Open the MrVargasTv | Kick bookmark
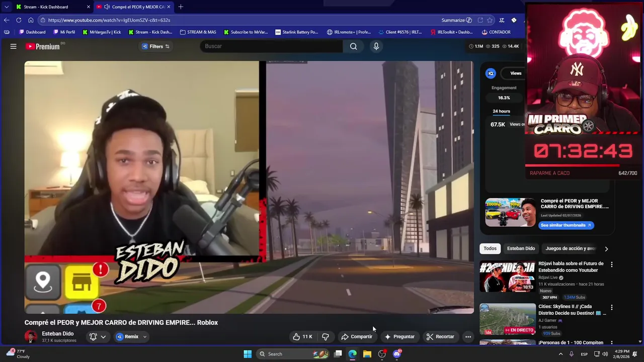This screenshot has height=362, width=644. coord(101,32)
